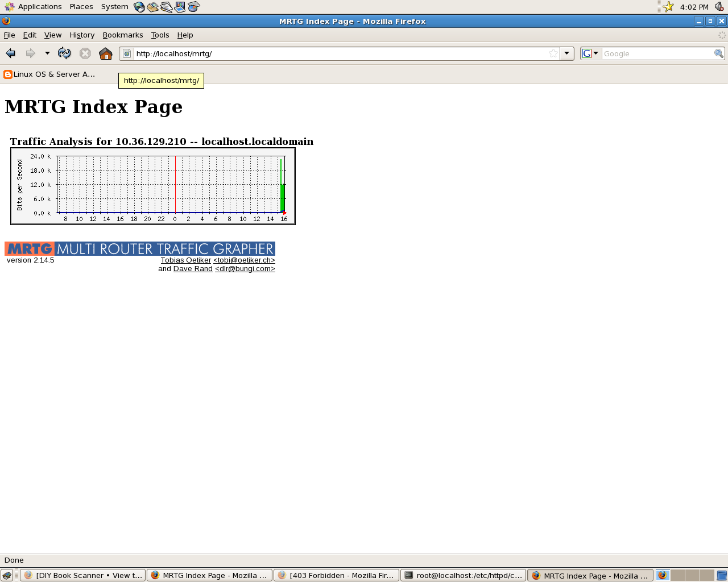Click the 'MRTG Index Page - Mozilla Firefox' title text
The width and height of the screenshot is (728, 582).
point(353,21)
